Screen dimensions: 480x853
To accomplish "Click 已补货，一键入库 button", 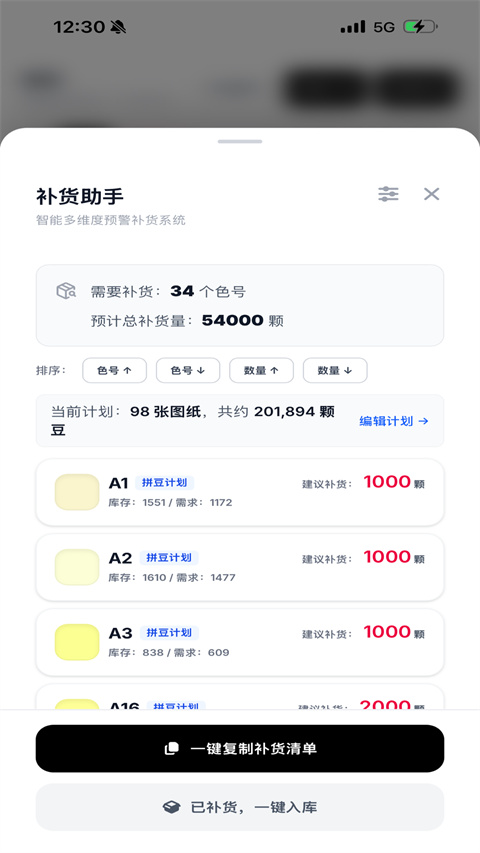I will click(240, 807).
